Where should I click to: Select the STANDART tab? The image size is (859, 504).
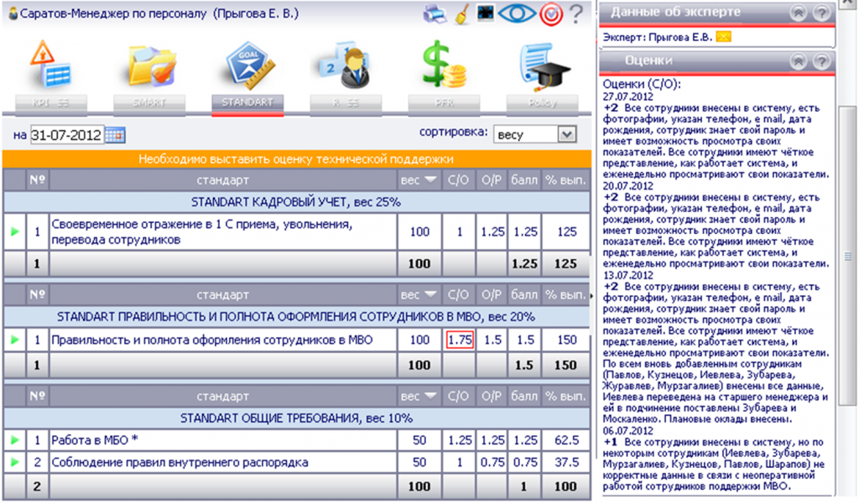247,103
